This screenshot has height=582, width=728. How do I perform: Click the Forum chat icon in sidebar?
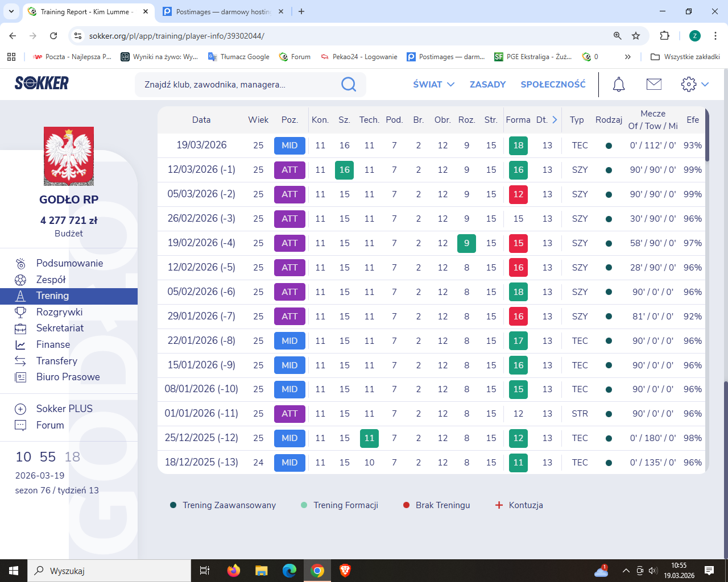coord(20,425)
